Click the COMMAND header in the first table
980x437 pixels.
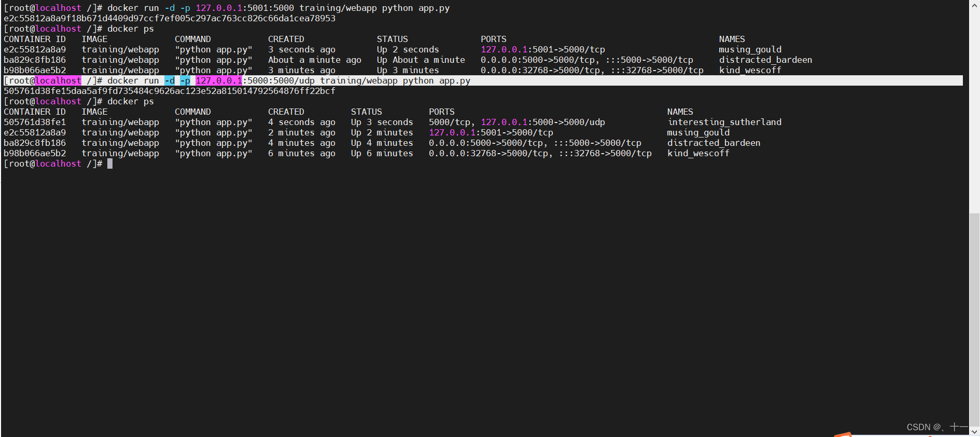[x=193, y=39]
